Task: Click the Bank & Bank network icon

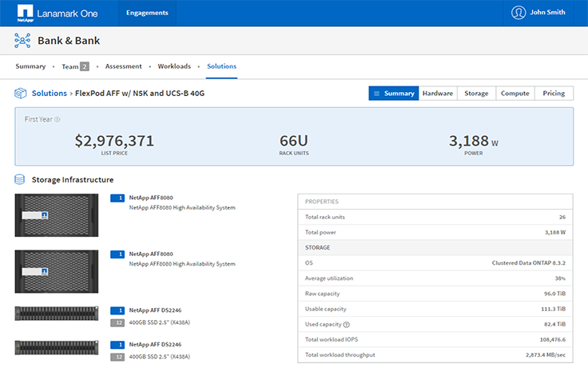Action: tap(22, 41)
